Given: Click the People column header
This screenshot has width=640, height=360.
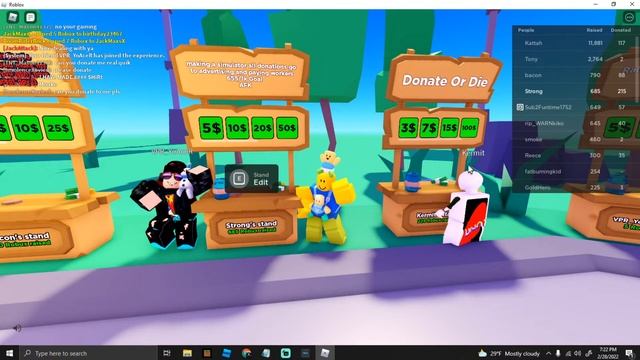Looking at the screenshot, I should (526, 30).
